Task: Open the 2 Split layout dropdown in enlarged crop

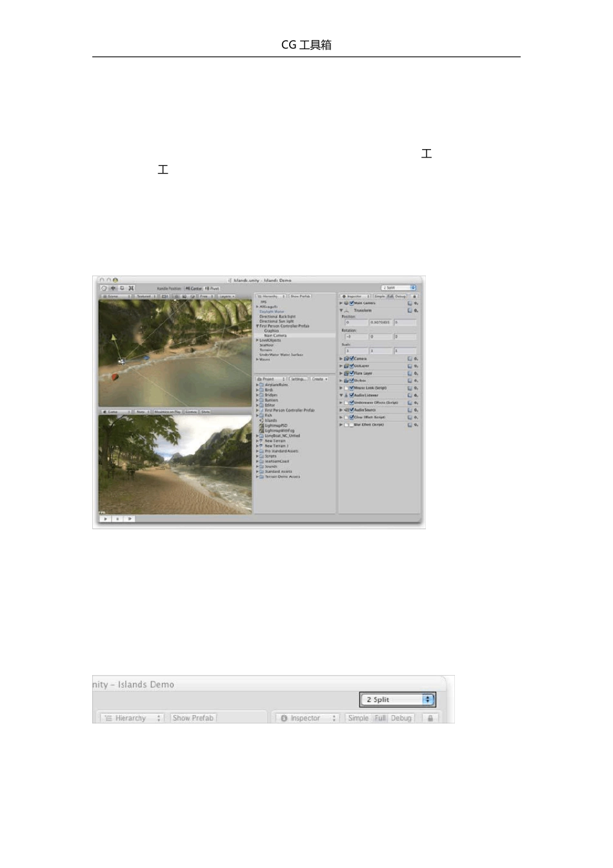Action: tap(397, 699)
